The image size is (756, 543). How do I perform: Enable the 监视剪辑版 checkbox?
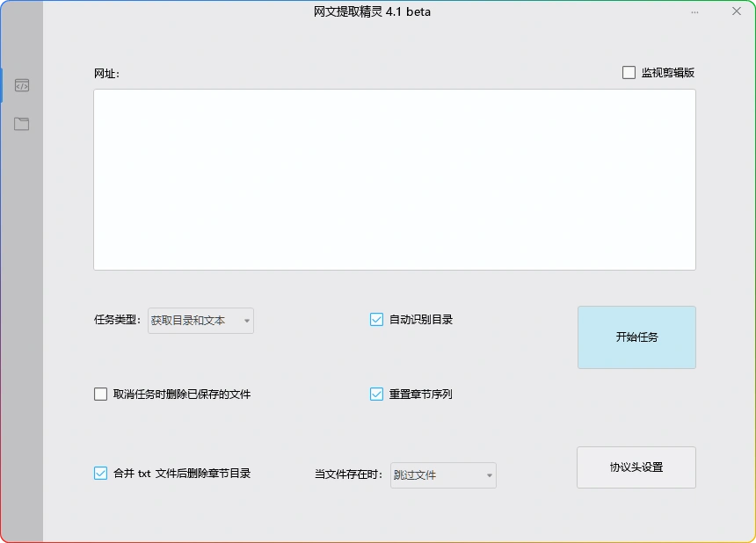(629, 72)
